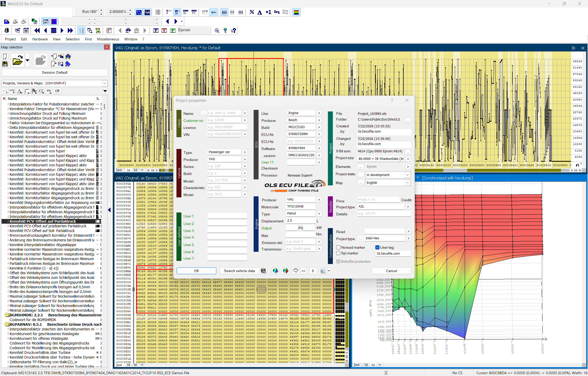This screenshot has height=376, width=588.
Task: Open the Miscellaneous menu
Action: (108, 39)
